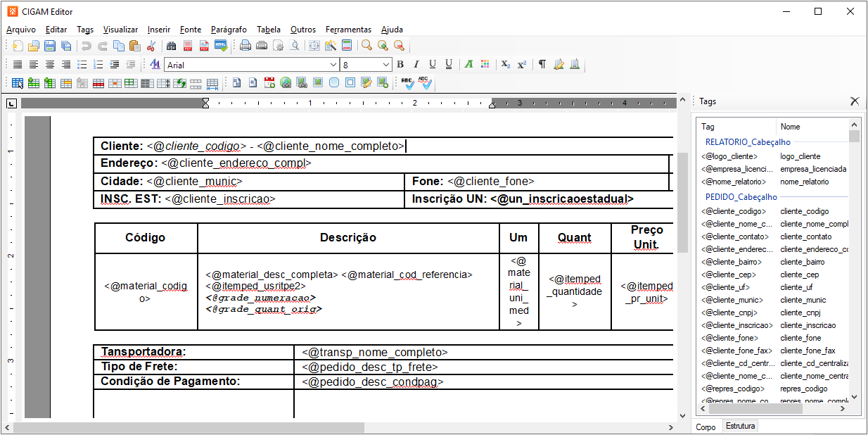Click the tab stop type selector on ruler
The image size is (868, 435).
(x=11, y=103)
